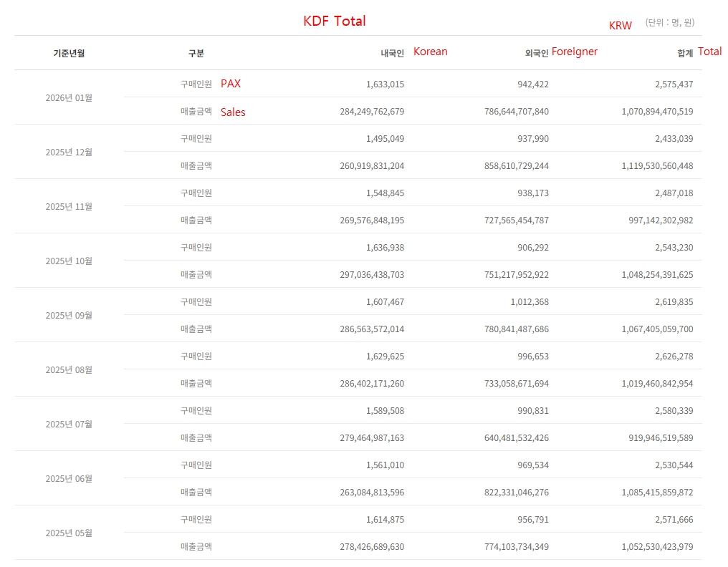Select the 2026년 01월 row label
The width and height of the screenshot is (728, 567).
(x=69, y=97)
